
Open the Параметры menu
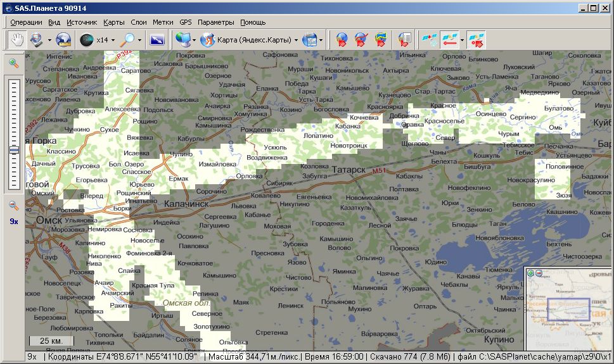click(215, 22)
